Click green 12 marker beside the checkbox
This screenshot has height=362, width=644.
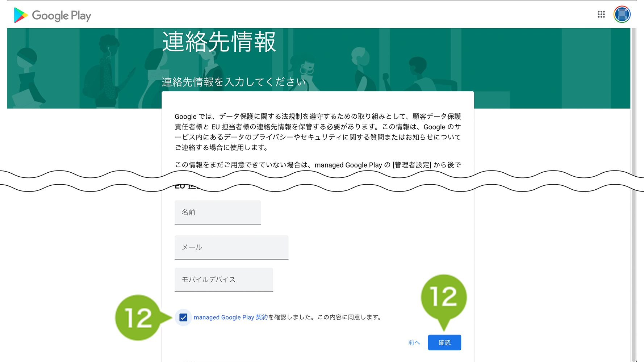138,318
